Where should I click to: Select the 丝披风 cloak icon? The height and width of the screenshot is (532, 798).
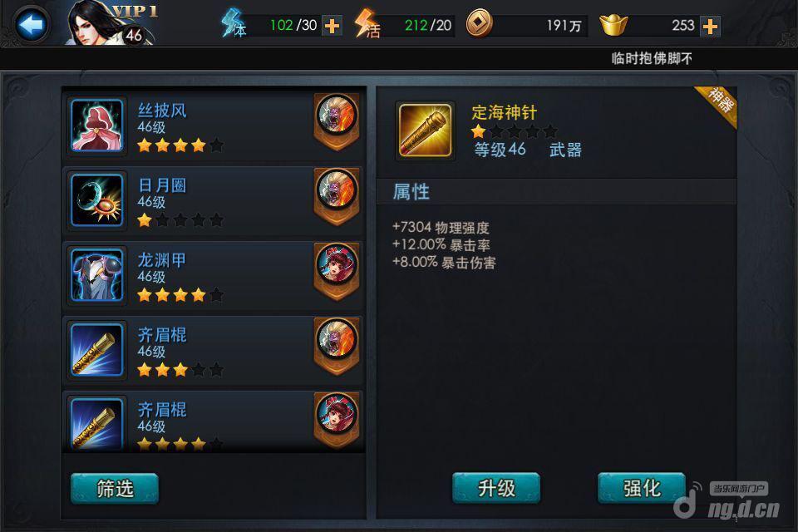[96, 126]
